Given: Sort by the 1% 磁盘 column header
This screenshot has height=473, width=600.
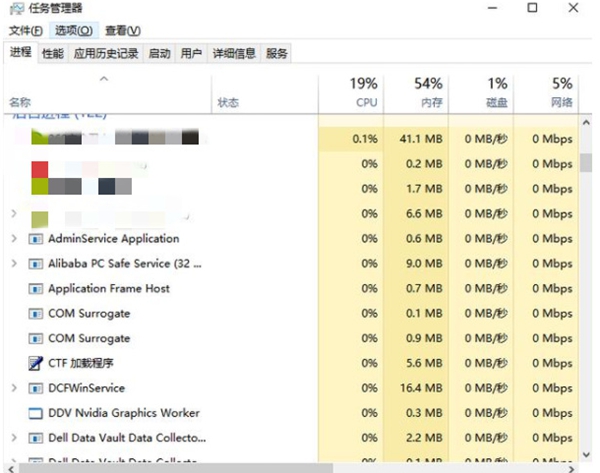Looking at the screenshot, I should coord(481,94).
